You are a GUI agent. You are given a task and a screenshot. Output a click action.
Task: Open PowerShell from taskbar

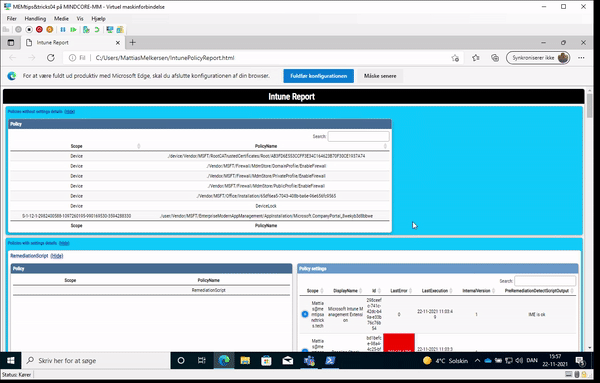click(330, 360)
